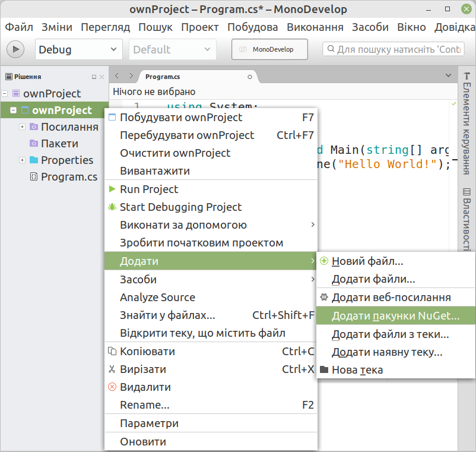The width and height of the screenshot is (476, 452).
Task: Expand the Виконати за допомогою submenu
Action: pyautogui.click(x=211, y=225)
